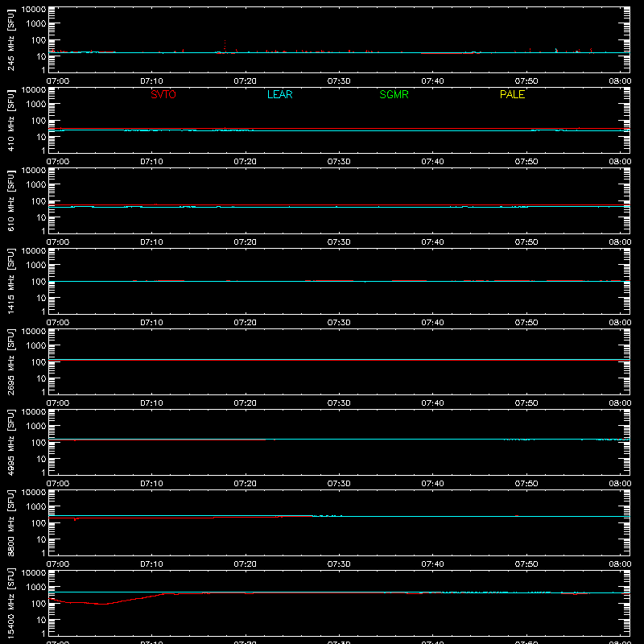Click 07:40 label under the 410 MHz panel

(432, 162)
